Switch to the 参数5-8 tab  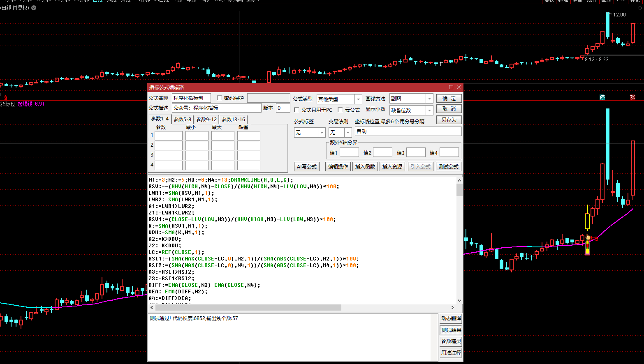182,120
